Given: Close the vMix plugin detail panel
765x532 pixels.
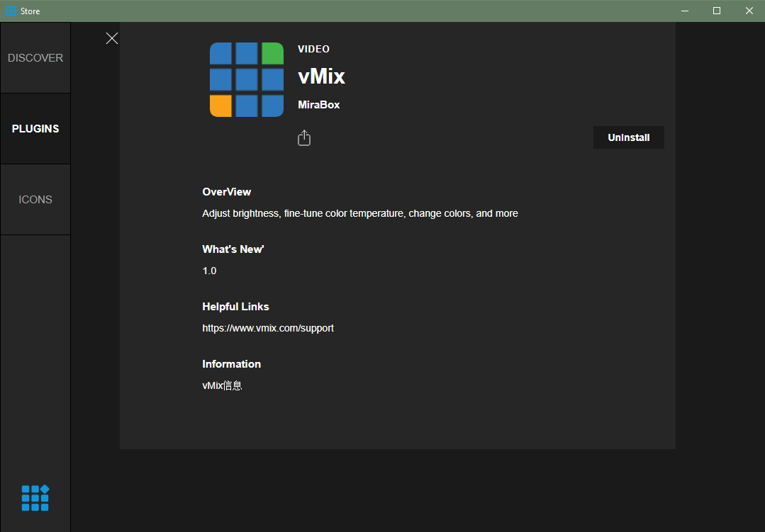Looking at the screenshot, I should [x=112, y=38].
